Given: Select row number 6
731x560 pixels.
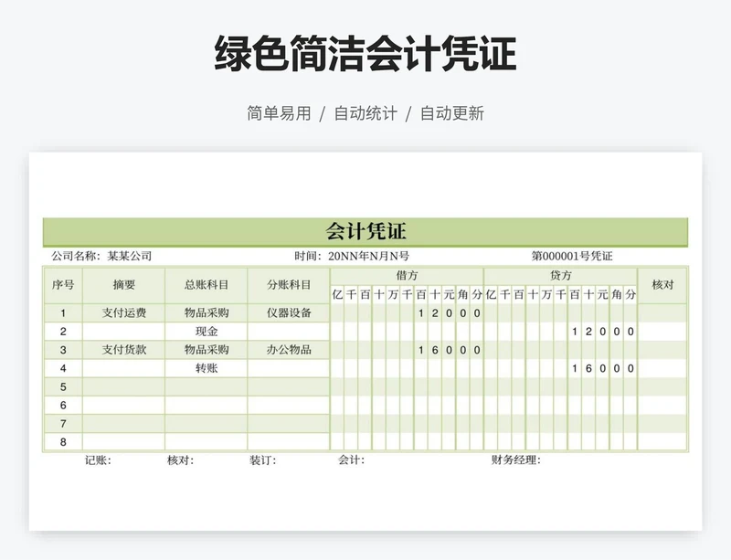Looking at the screenshot, I should pos(63,406).
